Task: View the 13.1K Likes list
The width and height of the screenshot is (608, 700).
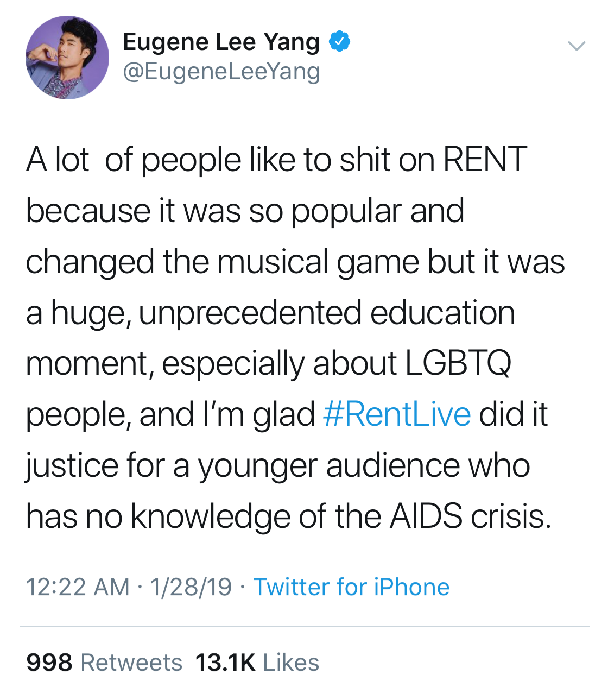Action: [x=257, y=663]
